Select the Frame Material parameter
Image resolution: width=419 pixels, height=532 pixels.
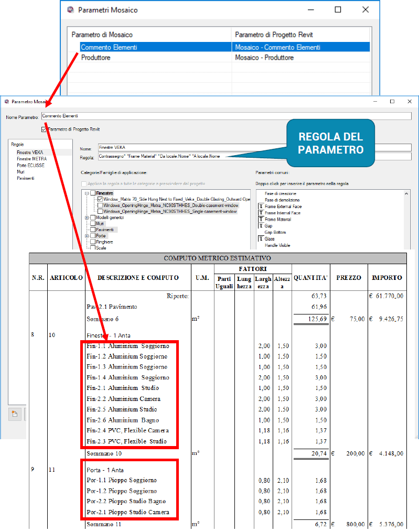[278, 219]
